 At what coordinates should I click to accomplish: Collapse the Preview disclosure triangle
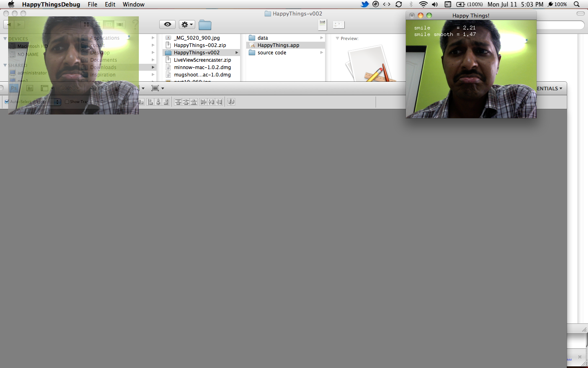click(x=337, y=38)
